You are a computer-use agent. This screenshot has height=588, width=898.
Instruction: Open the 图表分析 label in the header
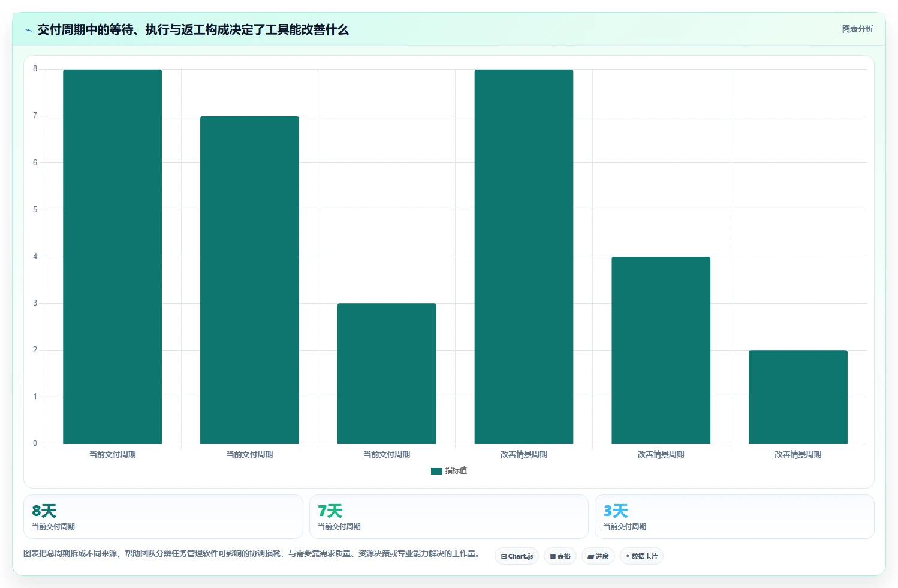(857, 29)
